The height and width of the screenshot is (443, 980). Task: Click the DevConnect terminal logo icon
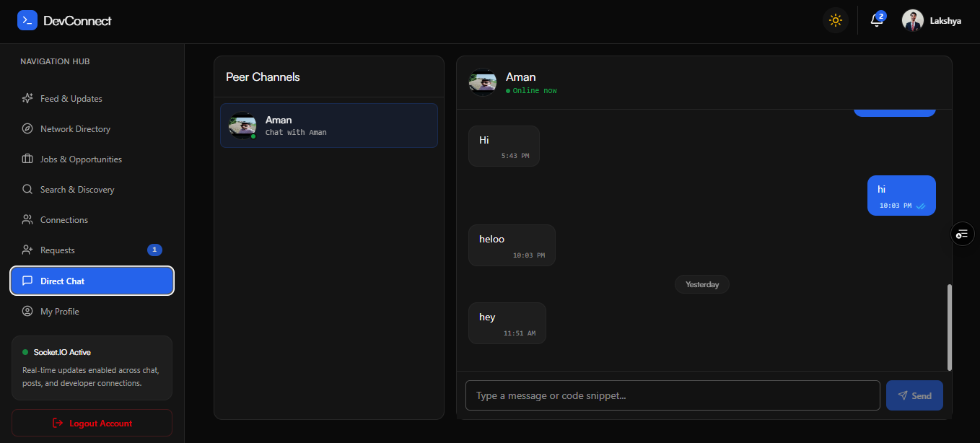(27, 20)
